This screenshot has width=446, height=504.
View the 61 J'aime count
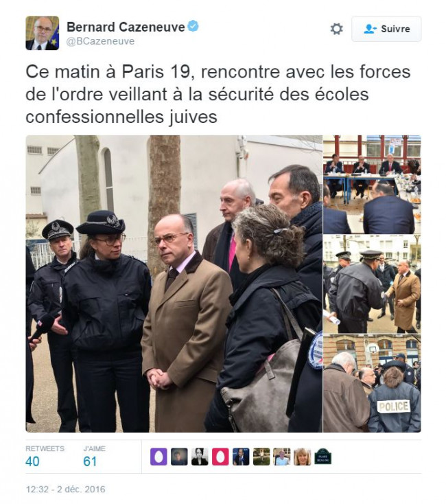click(90, 461)
